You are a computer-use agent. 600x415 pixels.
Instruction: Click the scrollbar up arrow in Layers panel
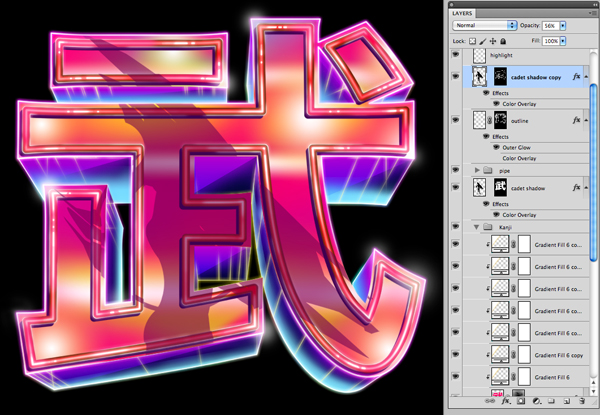click(x=593, y=383)
